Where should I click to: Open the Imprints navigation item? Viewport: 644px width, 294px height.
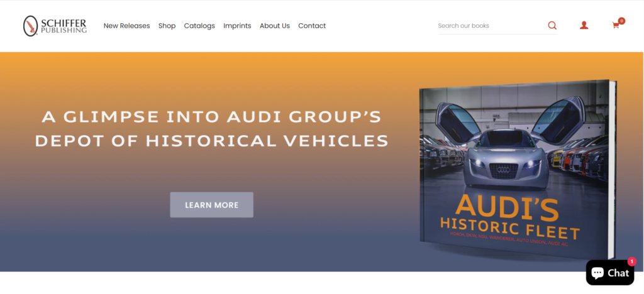(x=237, y=26)
